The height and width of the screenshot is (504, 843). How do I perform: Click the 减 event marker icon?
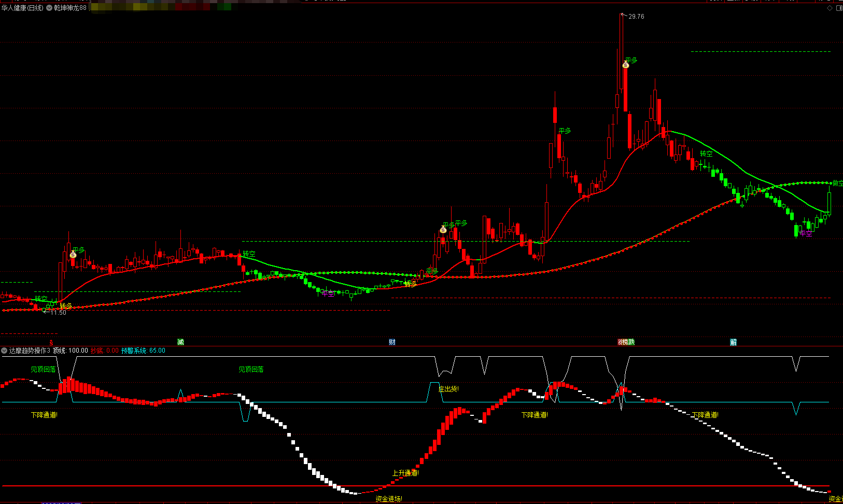180,342
